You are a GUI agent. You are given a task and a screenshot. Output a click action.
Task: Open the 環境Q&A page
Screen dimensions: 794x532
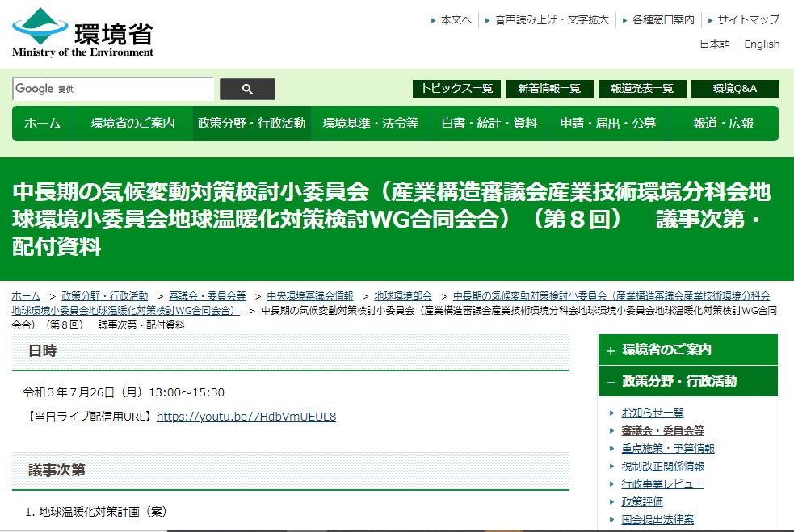(x=734, y=89)
